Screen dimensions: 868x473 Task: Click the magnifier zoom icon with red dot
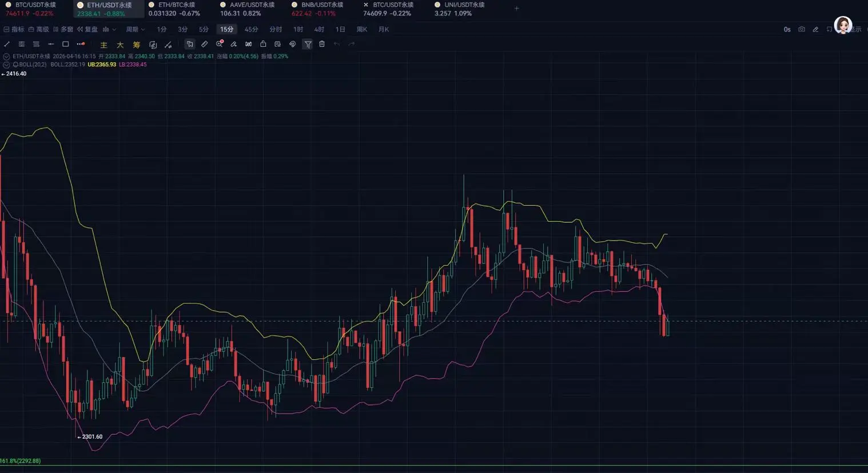pyautogui.click(x=220, y=44)
